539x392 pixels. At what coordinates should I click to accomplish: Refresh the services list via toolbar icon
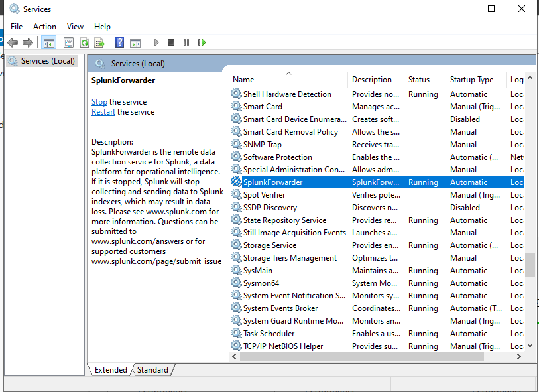pos(84,42)
